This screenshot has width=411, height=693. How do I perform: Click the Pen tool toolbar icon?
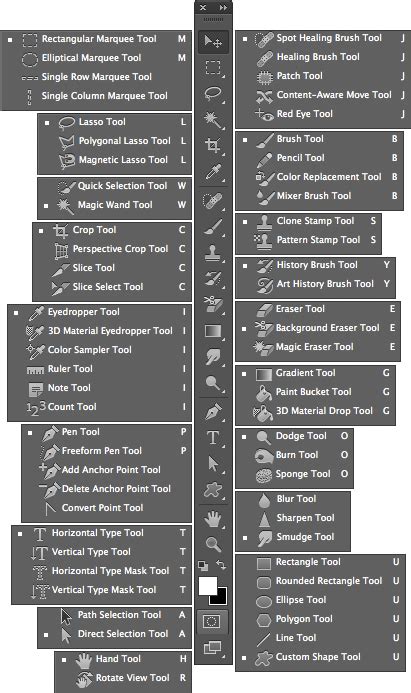(x=213, y=412)
